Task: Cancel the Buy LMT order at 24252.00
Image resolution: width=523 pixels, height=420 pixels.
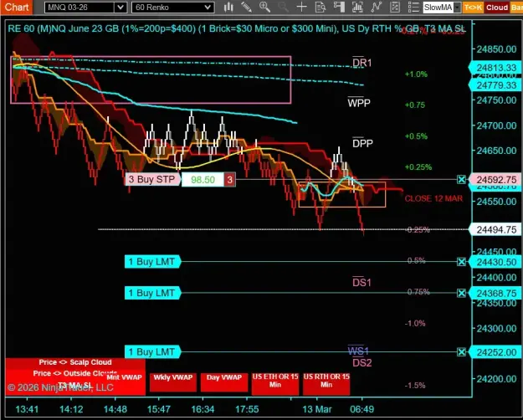Action: pyautogui.click(x=461, y=351)
